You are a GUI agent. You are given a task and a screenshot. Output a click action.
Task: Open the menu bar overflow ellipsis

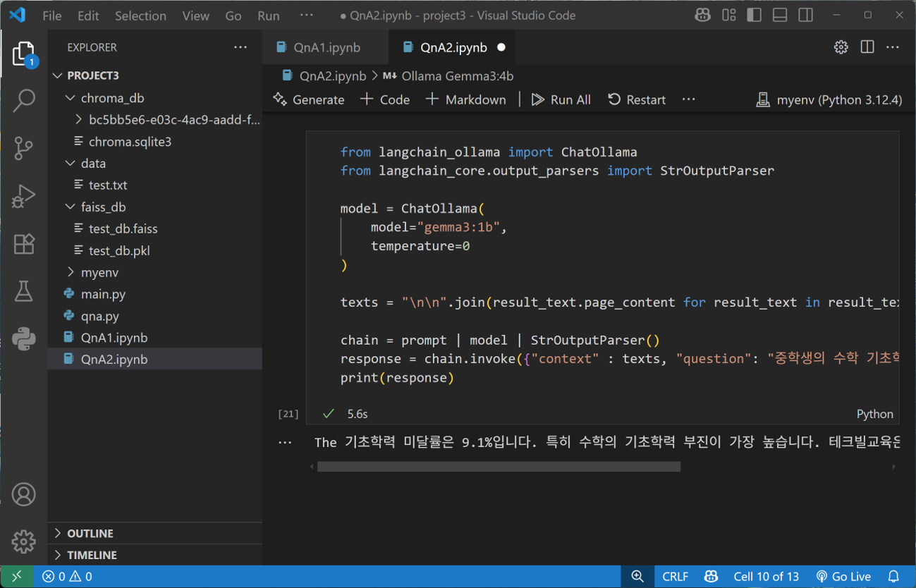[306, 15]
